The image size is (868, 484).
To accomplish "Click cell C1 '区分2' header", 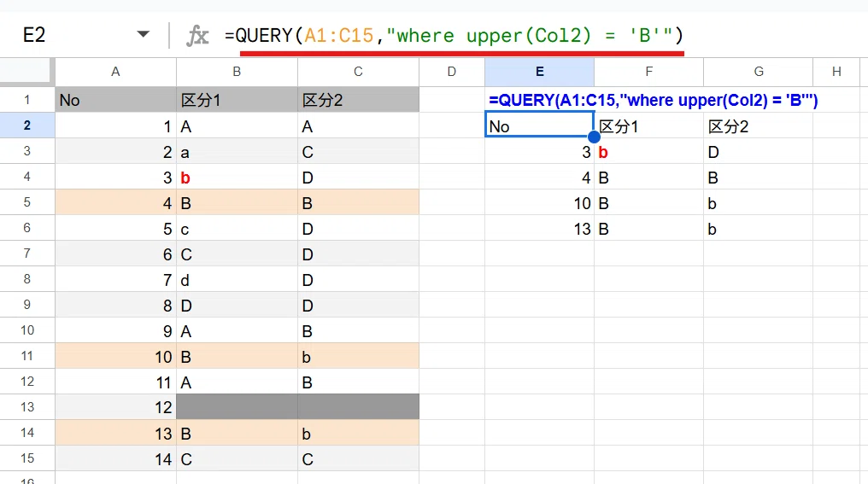I will point(358,100).
